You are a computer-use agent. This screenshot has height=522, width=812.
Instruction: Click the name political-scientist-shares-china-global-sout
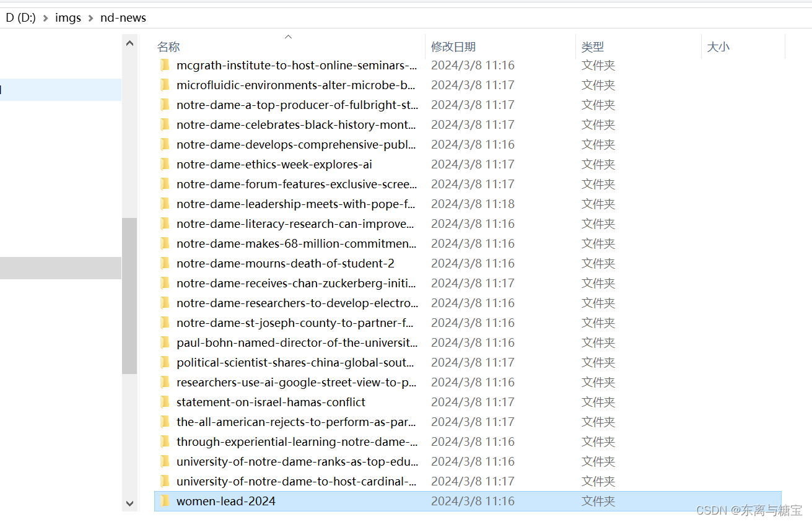(x=295, y=362)
